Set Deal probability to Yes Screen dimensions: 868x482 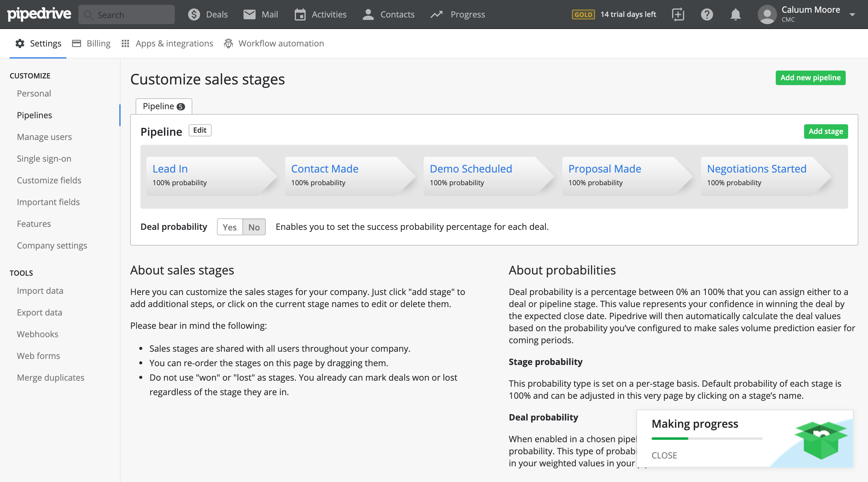pos(229,227)
